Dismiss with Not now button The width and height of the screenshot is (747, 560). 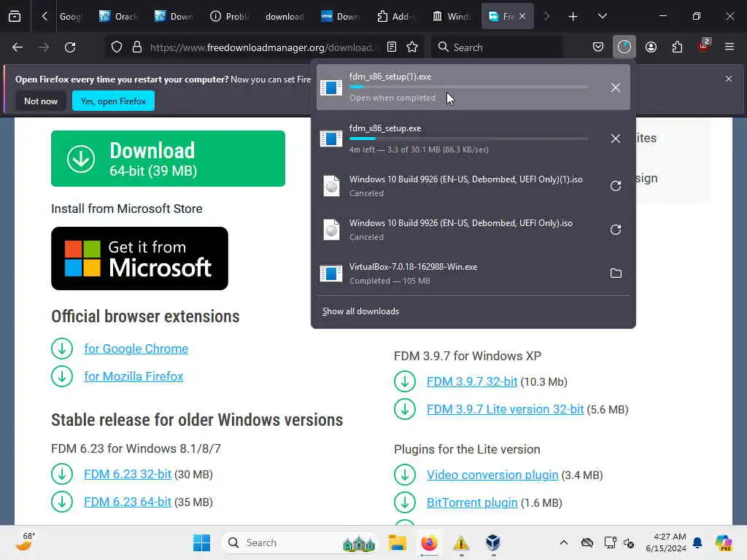pos(41,101)
